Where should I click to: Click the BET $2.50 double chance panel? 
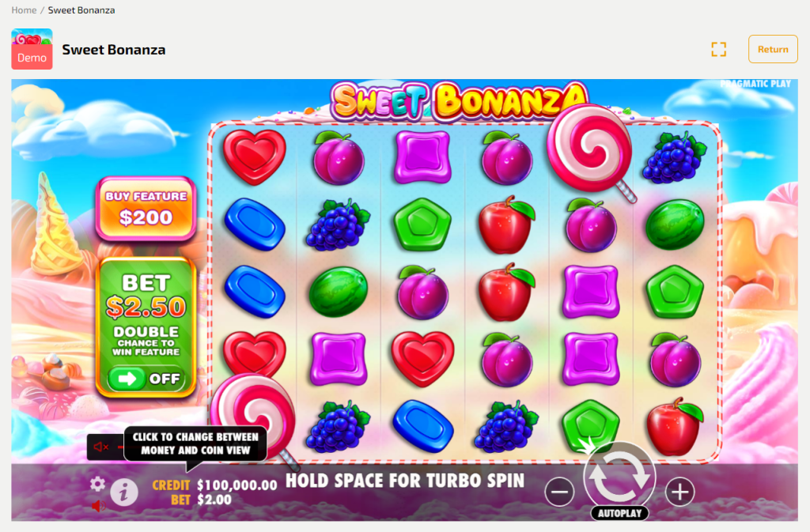[x=146, y=326]
